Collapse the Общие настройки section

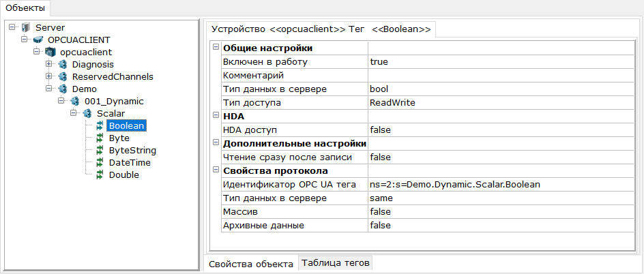pyautogui.click(x=215, y=48)
